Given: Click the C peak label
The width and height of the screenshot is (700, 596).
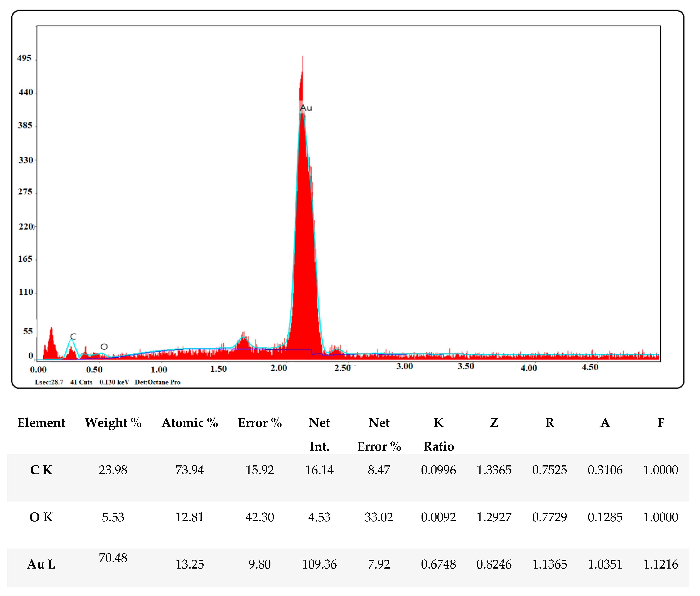Looking at the screenshot, I should (73, 336).
